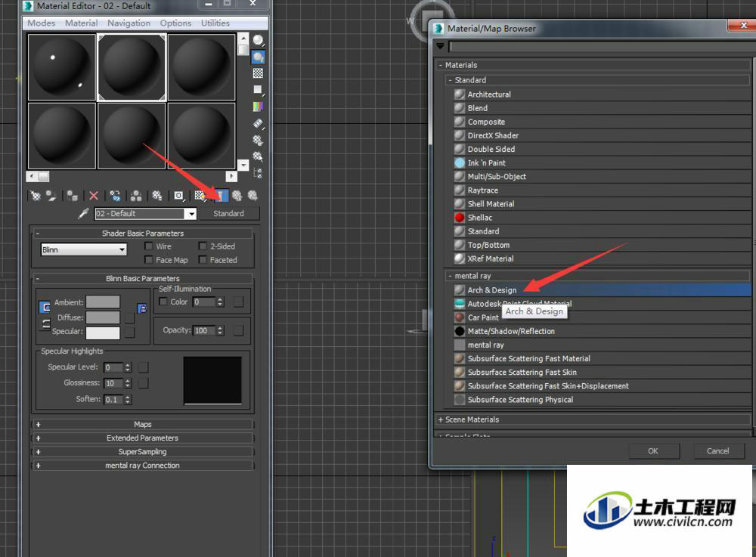
Task: Open the material editor Options icon
Action: [259, 141]
